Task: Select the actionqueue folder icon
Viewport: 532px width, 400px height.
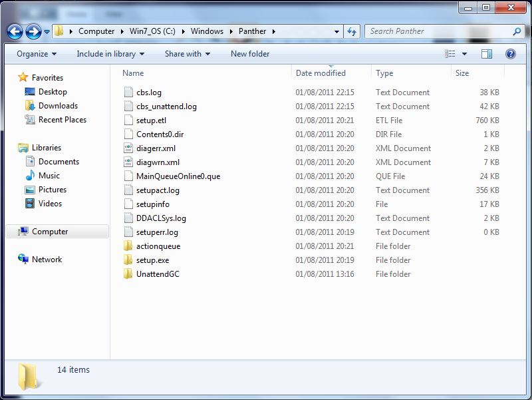Action: point(128,246)
